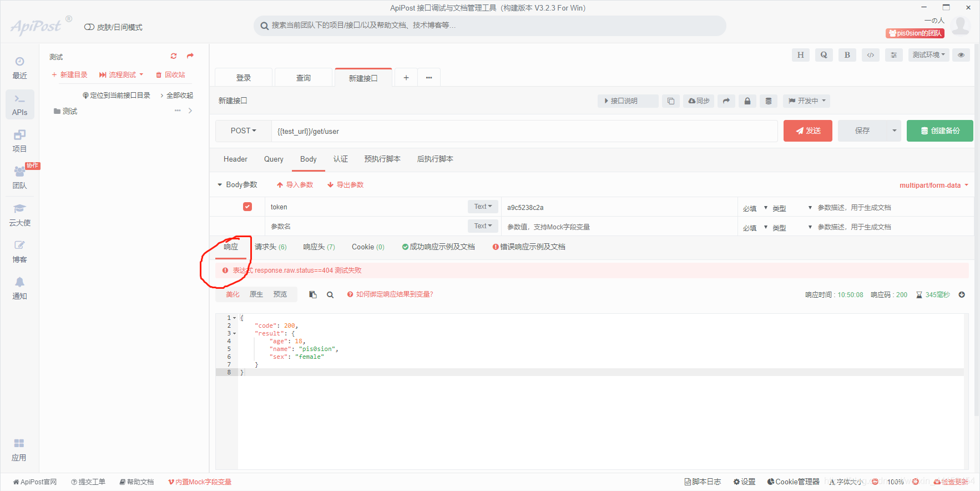This screenshot has height=491, width=980.
Task: Open the APIs sidebar section
Action: tap(19, 105)
